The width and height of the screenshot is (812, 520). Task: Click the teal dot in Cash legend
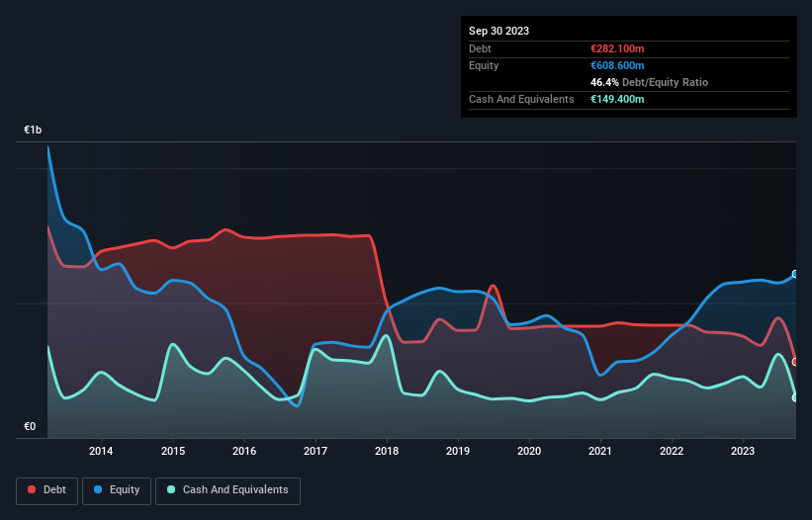pyautogui.click(x=171, y=489)
